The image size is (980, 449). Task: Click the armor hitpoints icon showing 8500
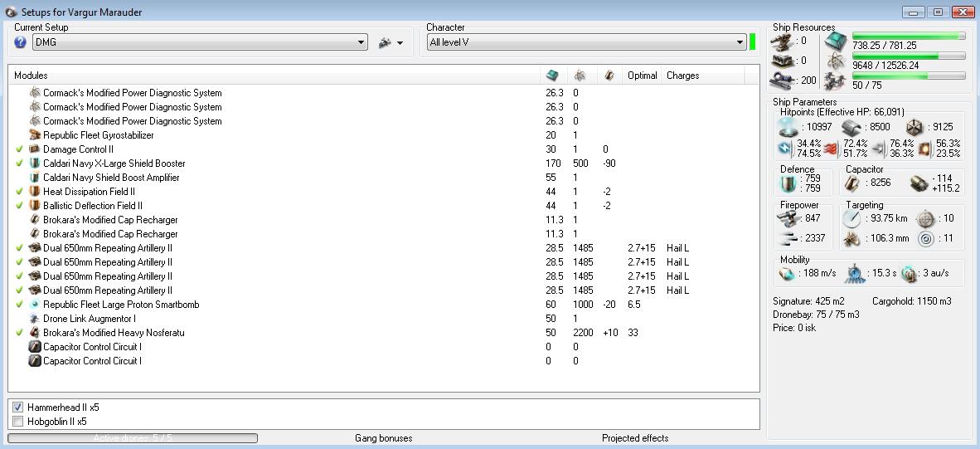[851, 127]
